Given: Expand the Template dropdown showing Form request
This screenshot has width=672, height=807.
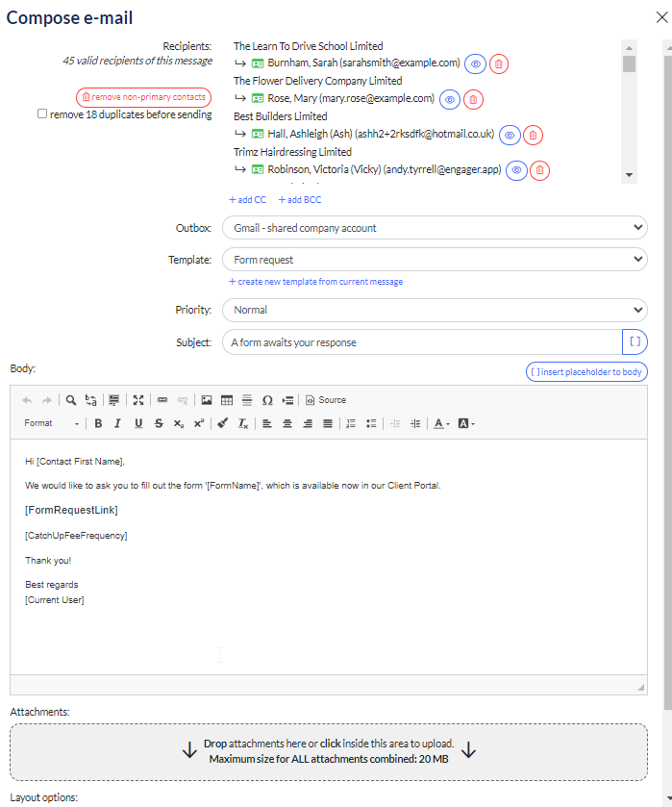Looking at the screenshot, I should point(435,259).
